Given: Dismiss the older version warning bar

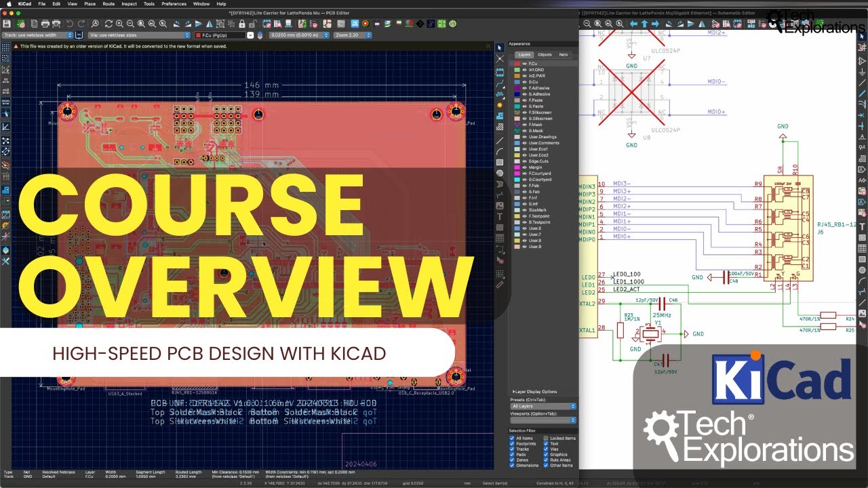Looking at the screenshot, I should 488,46.
